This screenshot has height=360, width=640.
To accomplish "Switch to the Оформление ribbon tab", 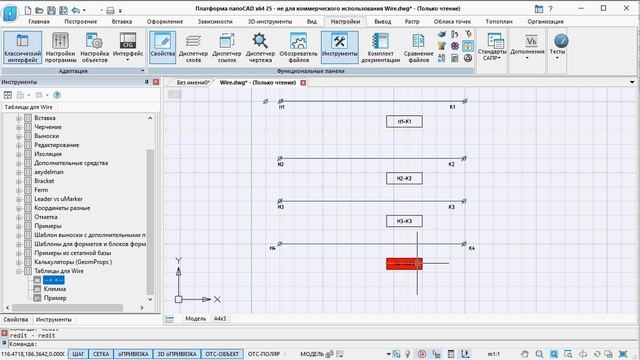I will pos(165,21).
